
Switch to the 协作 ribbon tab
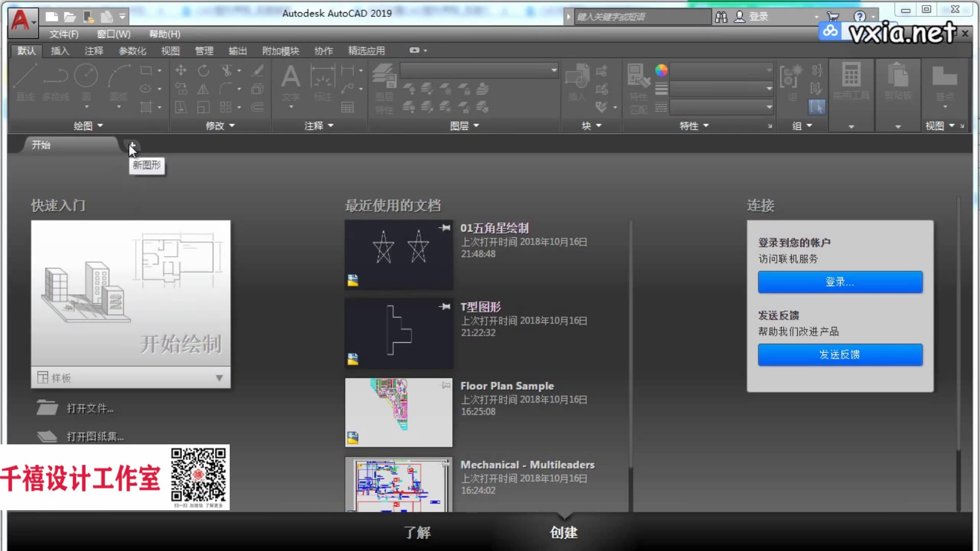tap(324, 51)
